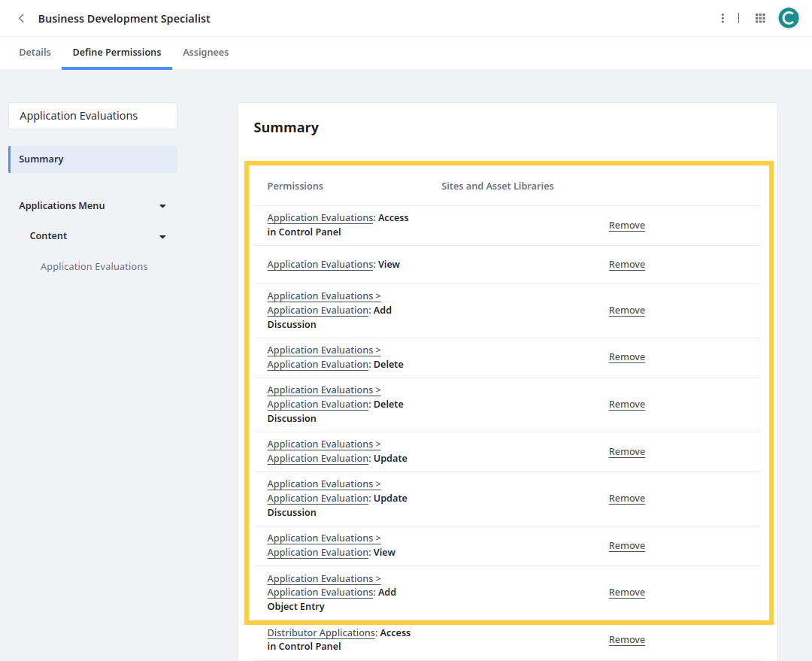This screenshot has width=812, height=661.
Task: Collapse the Content section caret
Action: point(162,237)
